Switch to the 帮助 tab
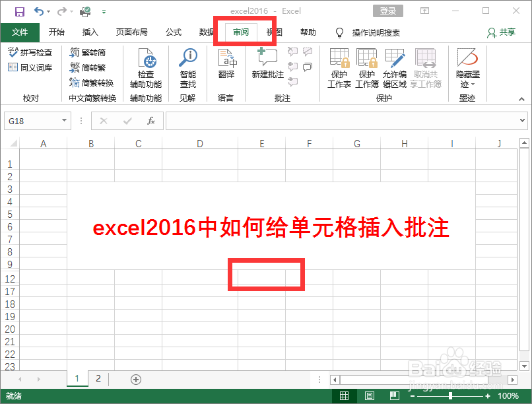 [x=308, y=32]
